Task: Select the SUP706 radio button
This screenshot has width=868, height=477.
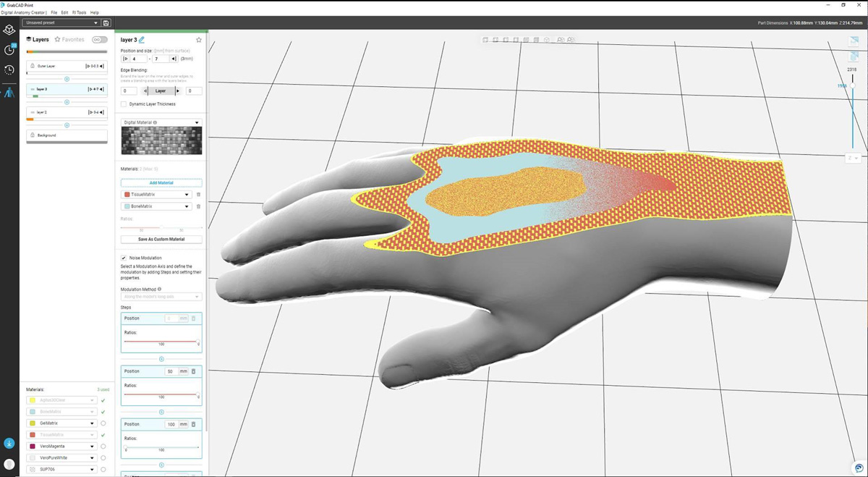Action: (x=103, y=470)
